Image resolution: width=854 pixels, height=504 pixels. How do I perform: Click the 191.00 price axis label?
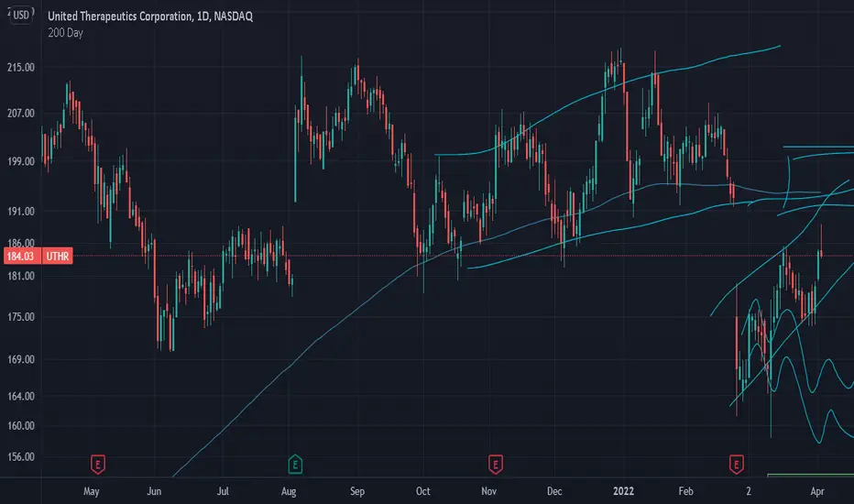tap(21, 212)
